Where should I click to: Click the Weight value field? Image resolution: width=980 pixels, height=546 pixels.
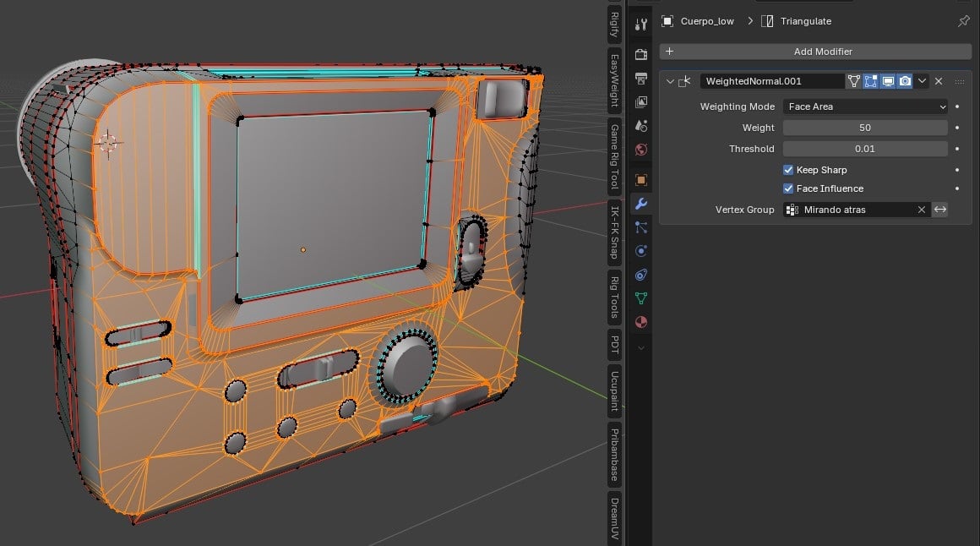(865, 128)
